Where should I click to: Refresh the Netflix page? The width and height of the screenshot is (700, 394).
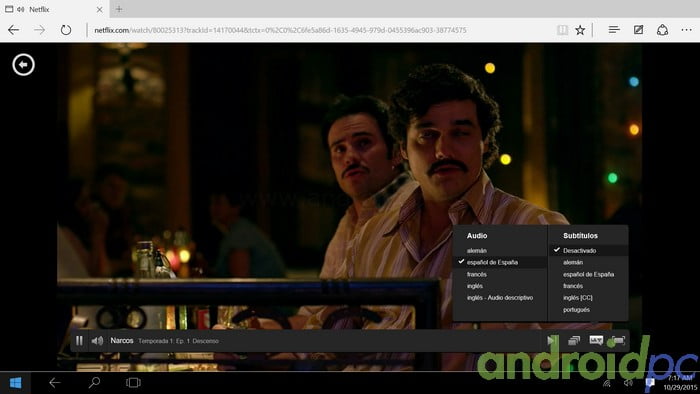(x=66, y=30)
